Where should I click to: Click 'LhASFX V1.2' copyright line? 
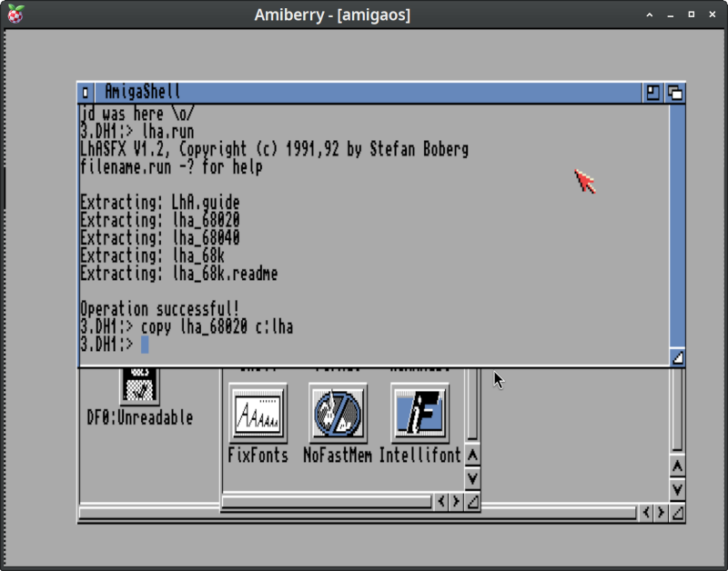275,150
